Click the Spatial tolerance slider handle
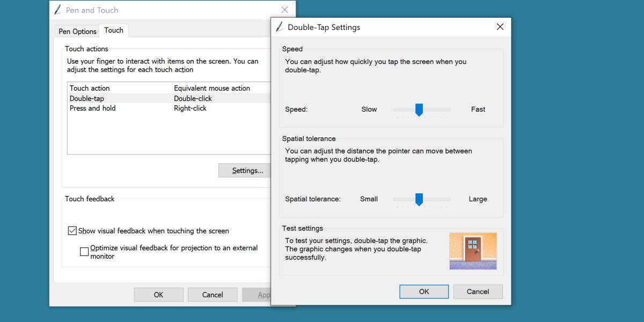644x322 pixels. [419, 199]
